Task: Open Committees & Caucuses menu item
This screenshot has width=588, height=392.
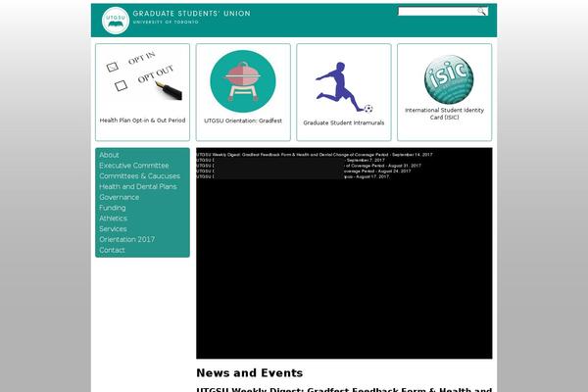Action: coord(139,176)
